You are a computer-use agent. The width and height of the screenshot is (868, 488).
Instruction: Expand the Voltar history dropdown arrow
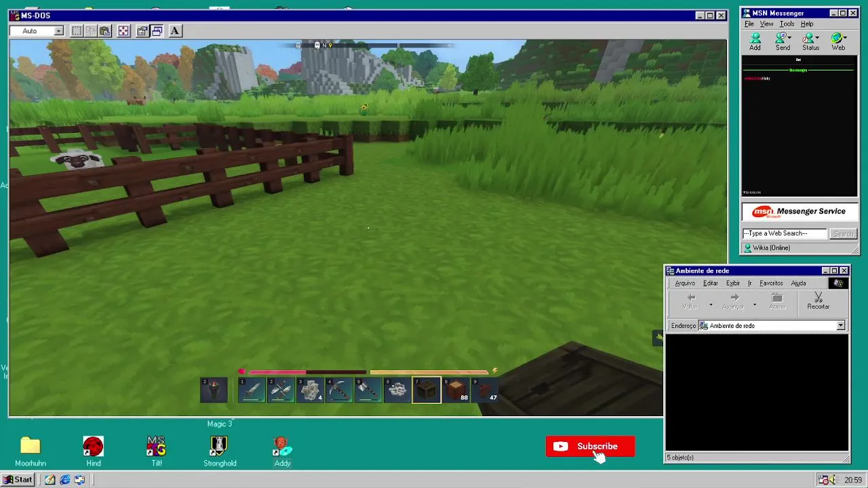[x=711, y=304]
